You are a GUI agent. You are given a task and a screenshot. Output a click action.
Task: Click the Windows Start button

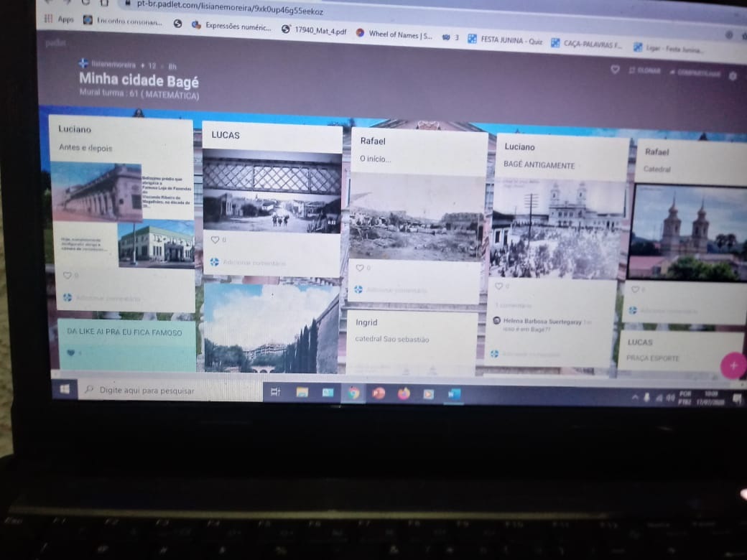tap(65, 389)
